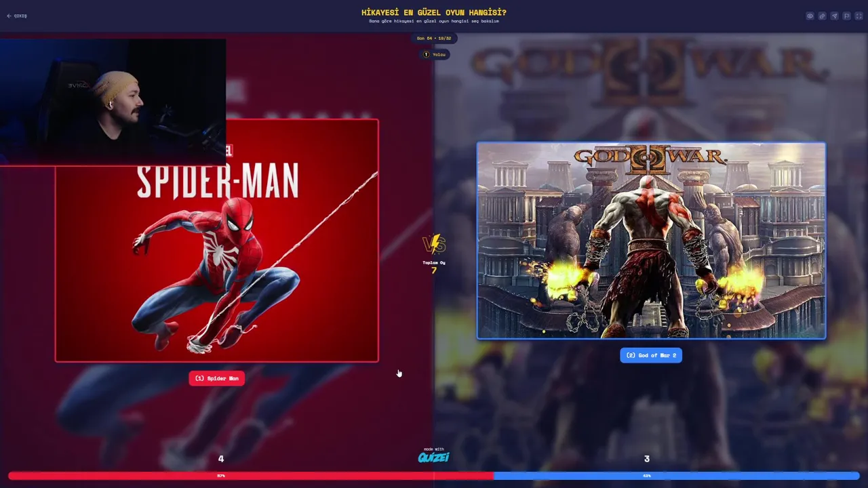Click the title Hikayesi En Güzel Oyun Hangisi?

click(434, 12)
